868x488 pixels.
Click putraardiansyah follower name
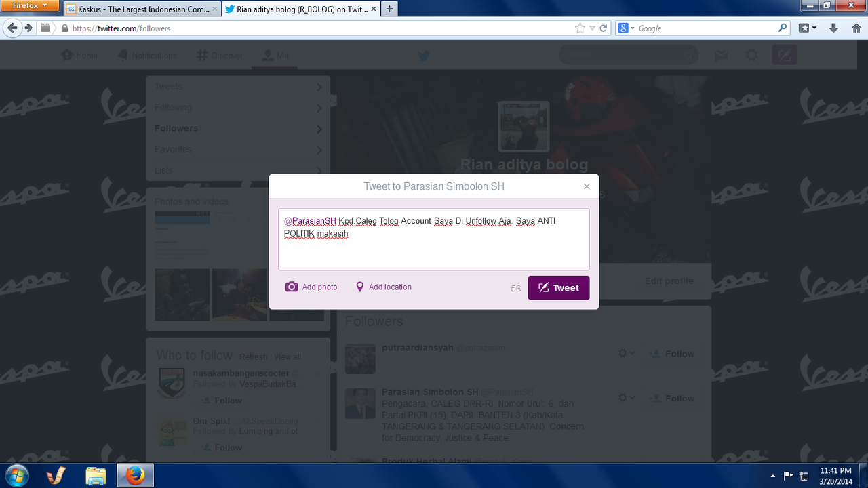pos(416,348)
